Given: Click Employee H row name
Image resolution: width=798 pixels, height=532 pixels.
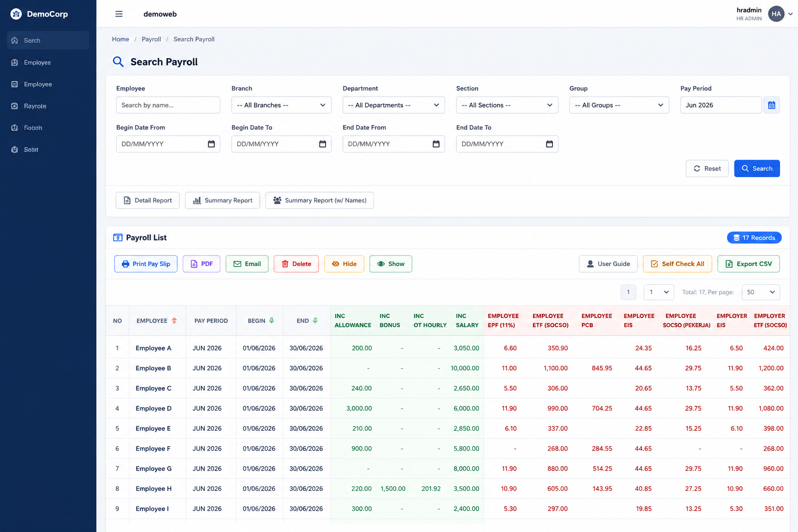Looking at the screenshot, I should click(153, 489).
